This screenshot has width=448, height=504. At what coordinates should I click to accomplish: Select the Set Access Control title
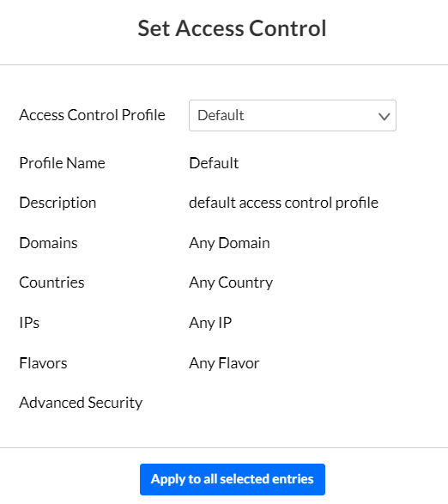point(232,28)
